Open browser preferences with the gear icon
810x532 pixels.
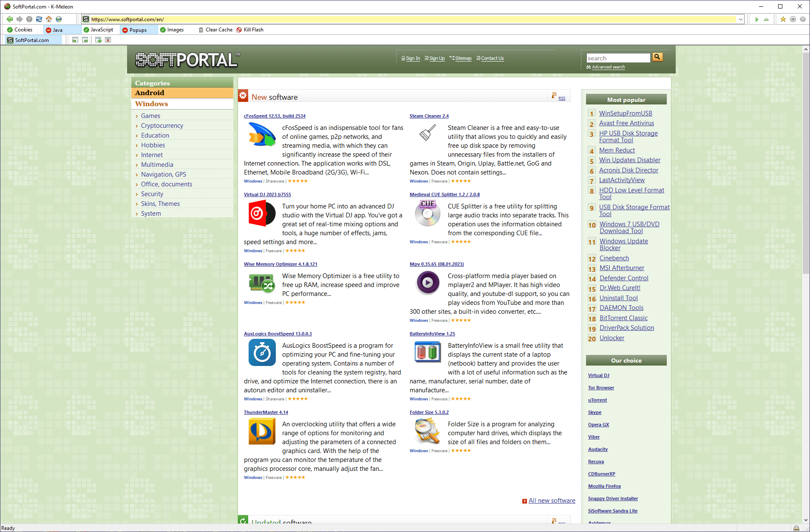[x=803, y=19]
